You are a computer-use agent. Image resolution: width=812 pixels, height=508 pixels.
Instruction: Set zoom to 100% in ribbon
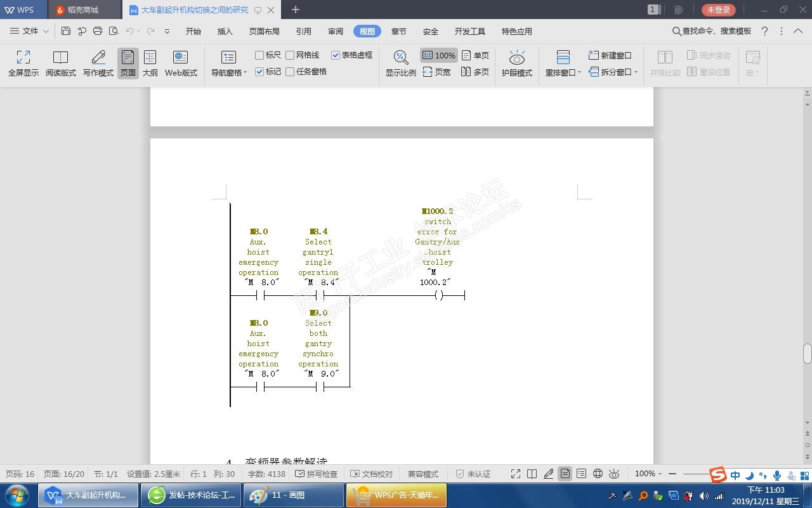tap(439, 55)
